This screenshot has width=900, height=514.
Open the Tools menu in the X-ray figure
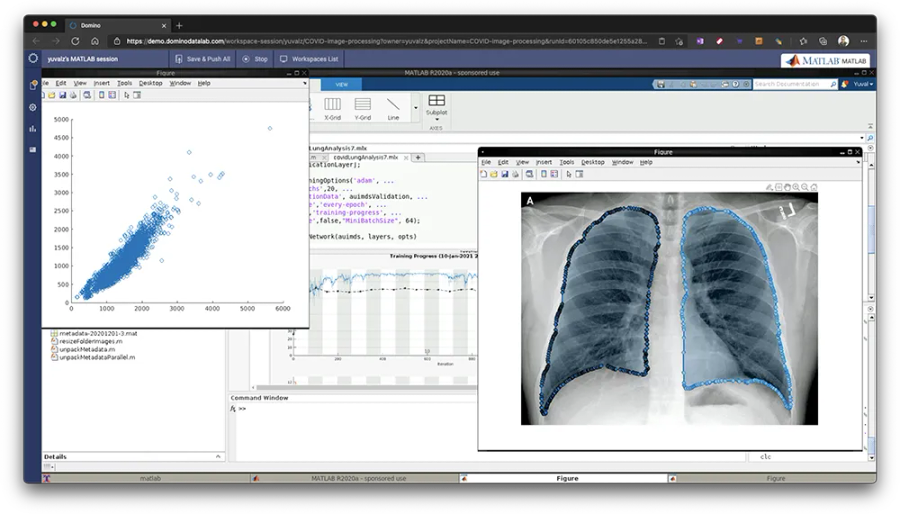click(567, 162)
